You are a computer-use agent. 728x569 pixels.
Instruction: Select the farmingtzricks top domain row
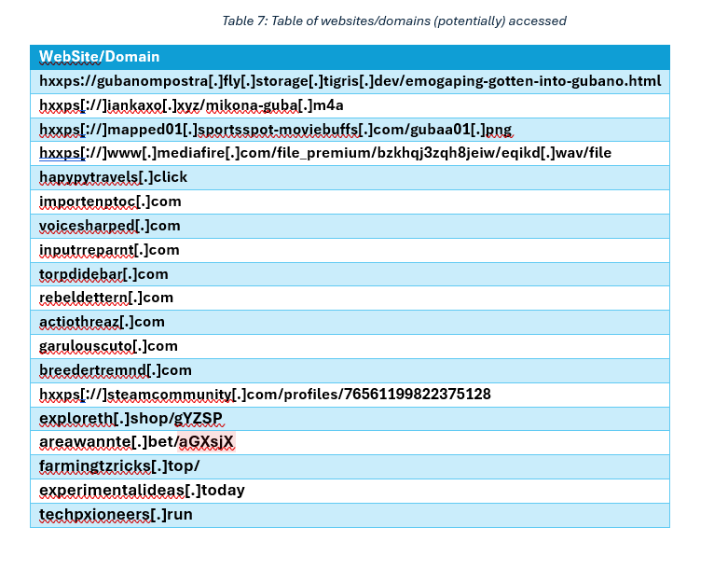click(119, 466)
